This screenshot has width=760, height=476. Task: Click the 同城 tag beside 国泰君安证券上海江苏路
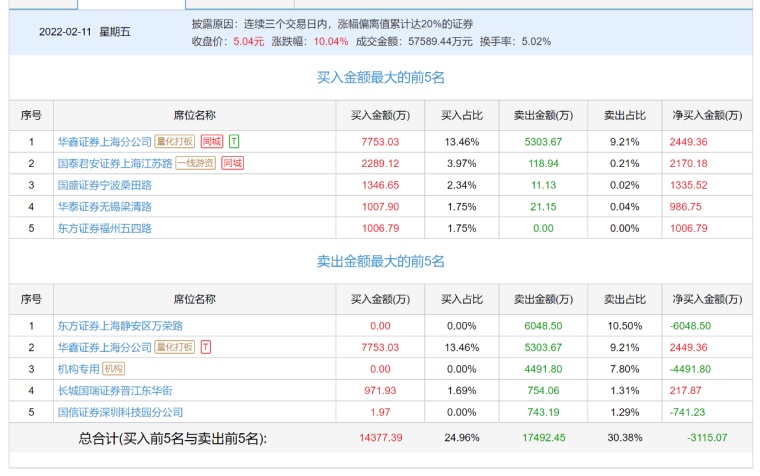[x=233, y=163]
